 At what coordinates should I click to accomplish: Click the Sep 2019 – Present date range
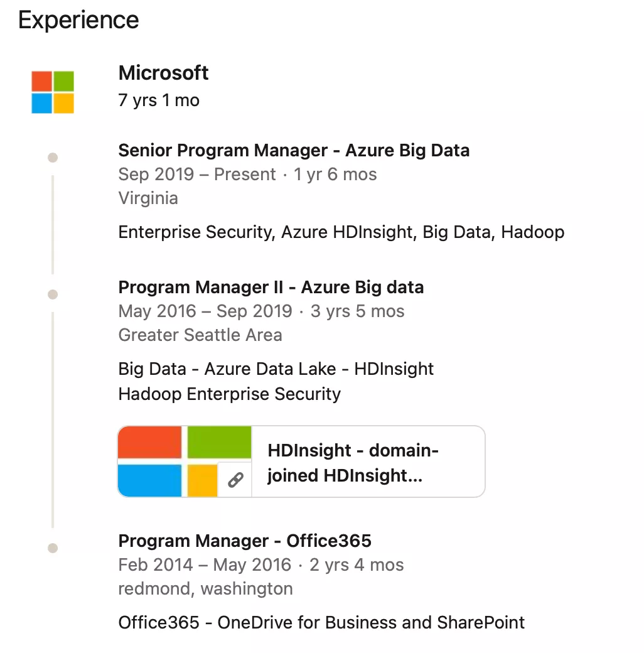click(x=197, y=174)
